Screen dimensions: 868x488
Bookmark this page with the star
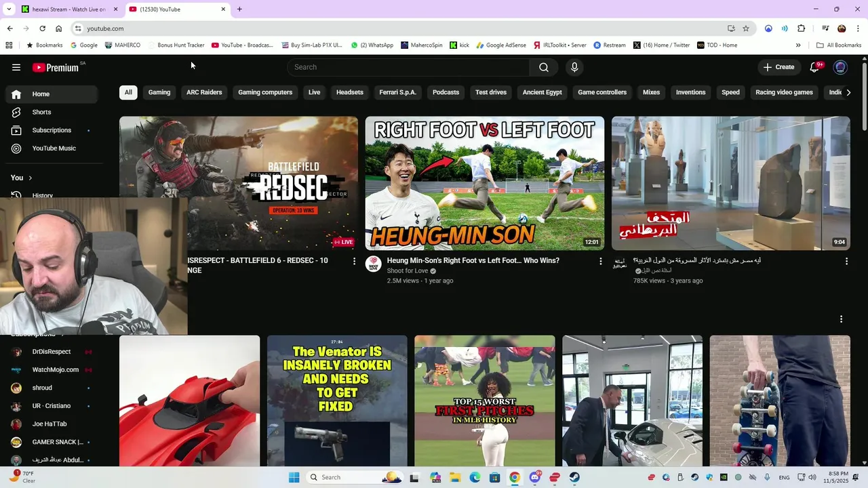coord(746,28)
